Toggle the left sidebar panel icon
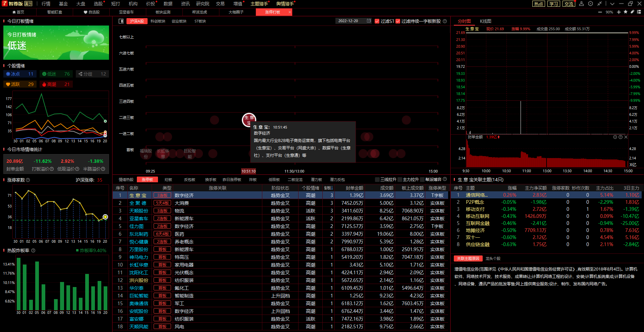Screen dimensions: 644x332 point(121,21)
